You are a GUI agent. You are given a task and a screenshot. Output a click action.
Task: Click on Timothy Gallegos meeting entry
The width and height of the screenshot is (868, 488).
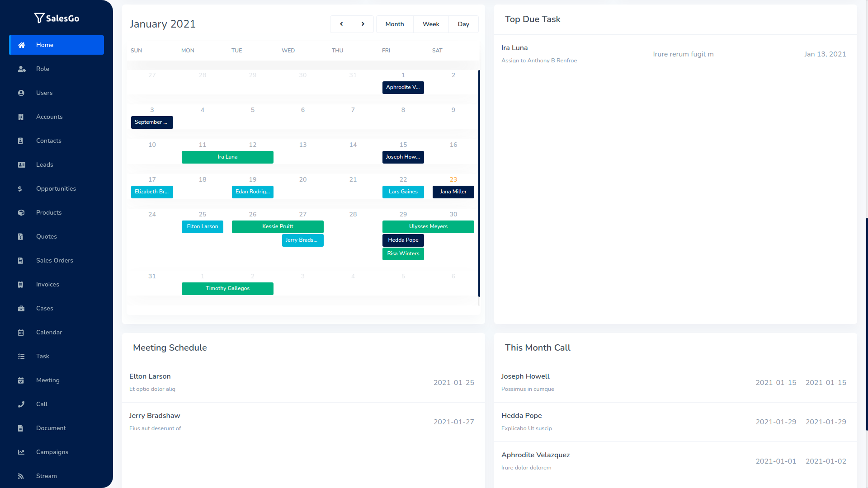tap(227, 288)
